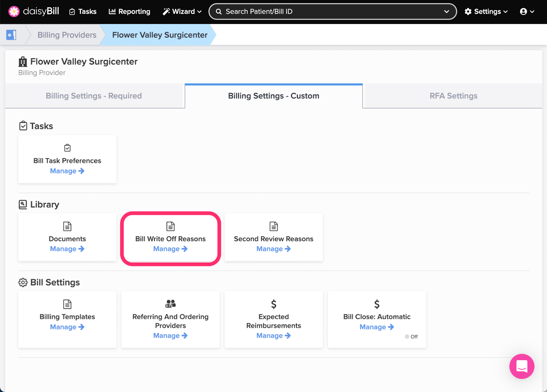Click the Referring And Ordering Providers icon
The height and width of the screenshot is (392, 547).
point(171,303)
